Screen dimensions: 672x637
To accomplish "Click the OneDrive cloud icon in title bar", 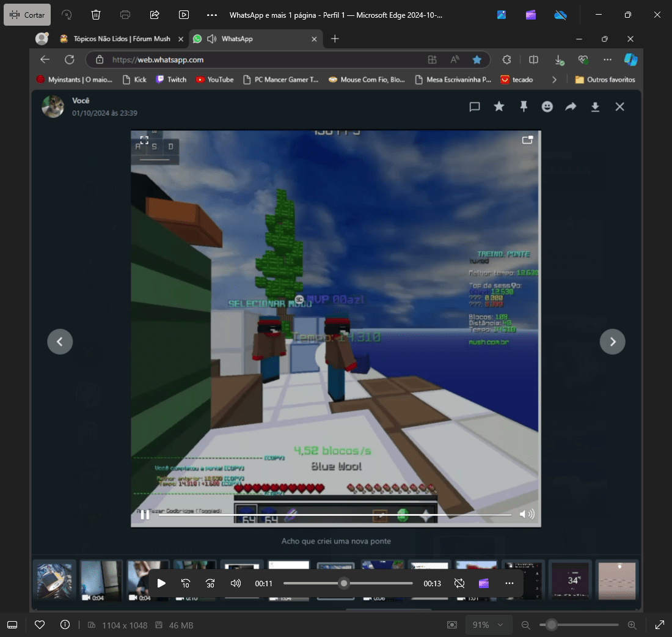I will click(x=560, y=15).
